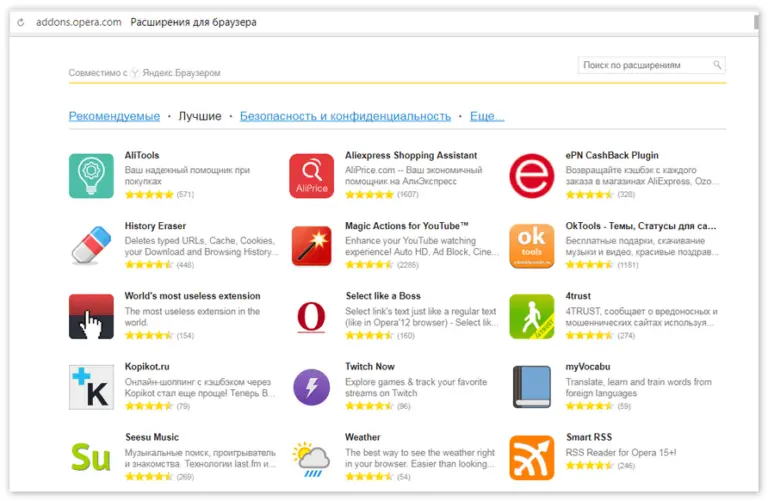Click text "Deletes typed URLs, Cache, Cookies,"
The height and width of the screenshot is (501, 768).
200,241
